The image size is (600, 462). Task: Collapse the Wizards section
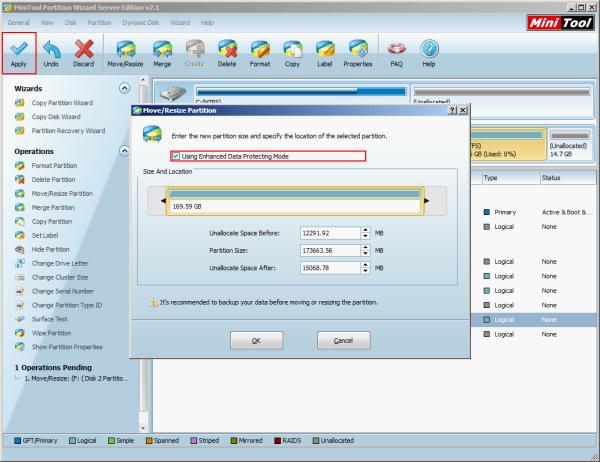coord(124,88)
